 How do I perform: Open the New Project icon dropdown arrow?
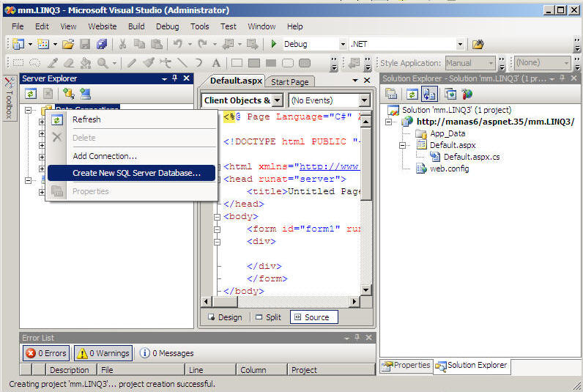(x=31, y=44)
